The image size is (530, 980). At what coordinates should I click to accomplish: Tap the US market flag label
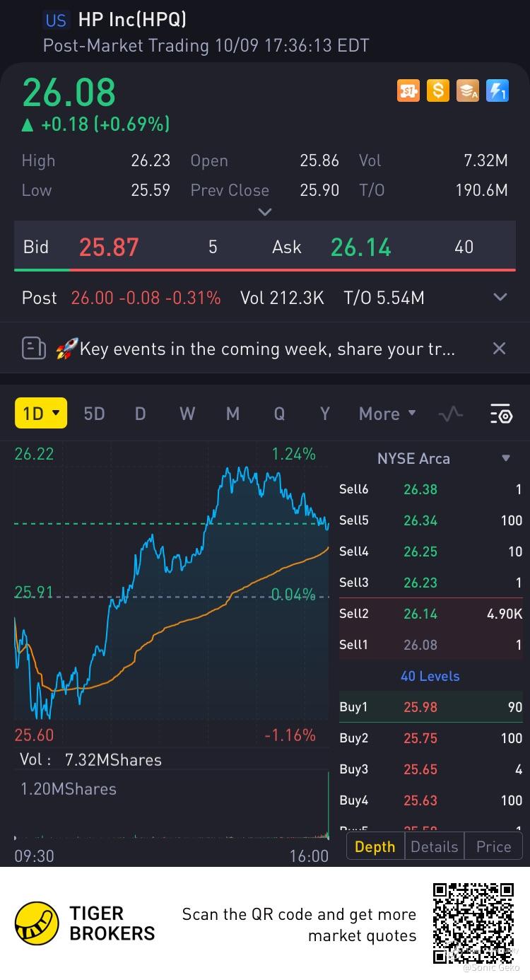click(56, 21)
